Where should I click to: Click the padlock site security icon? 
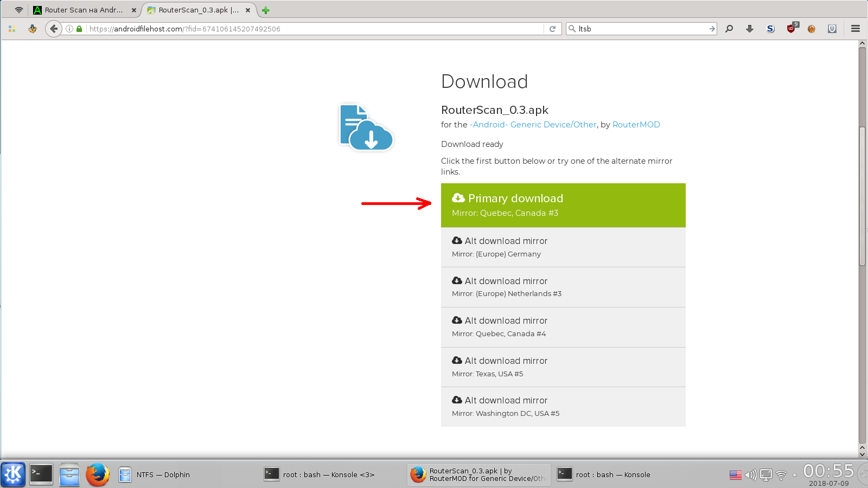tap(79, 29)
